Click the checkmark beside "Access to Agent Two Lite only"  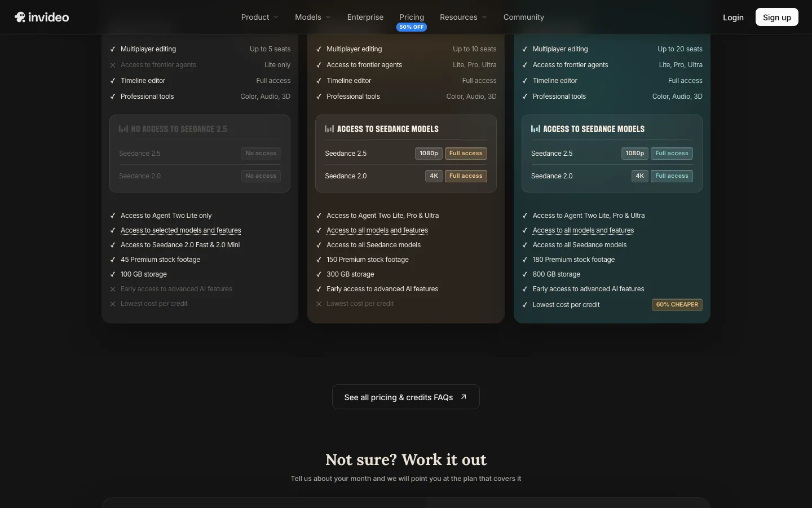coord(113,216)
